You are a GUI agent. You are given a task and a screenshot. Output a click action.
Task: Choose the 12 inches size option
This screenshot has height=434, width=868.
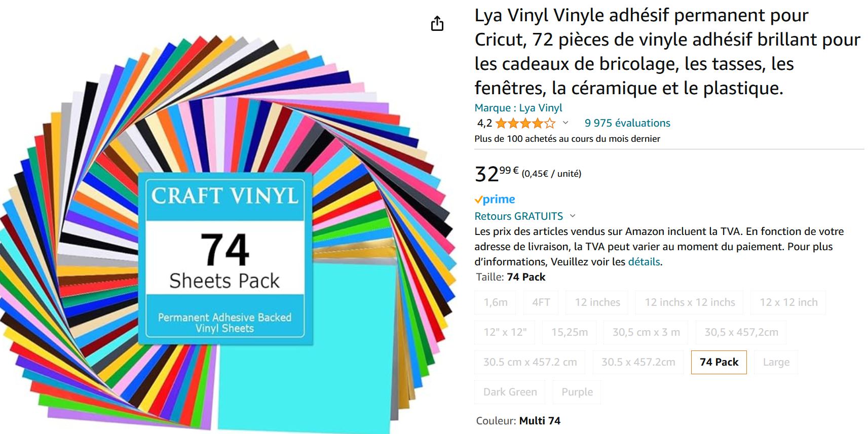point(597,302)
